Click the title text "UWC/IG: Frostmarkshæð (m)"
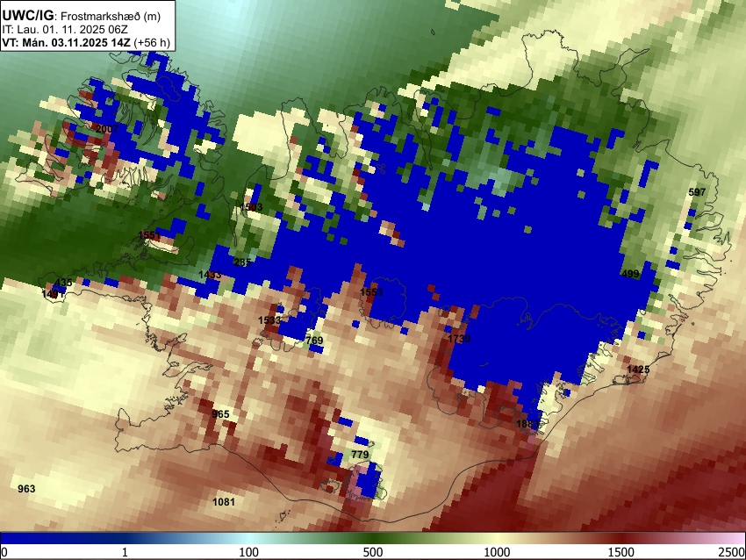Viewport: 746px width, 560px height. pyautogui.click(x=82, y=16)
